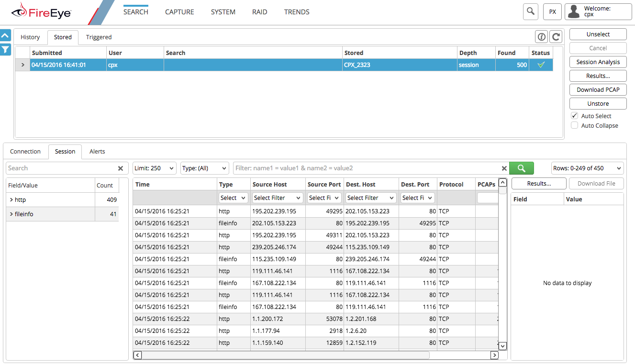Open the Limit: 250 dropdown
This screenshot has width=635, height=364.
(155, 168)
